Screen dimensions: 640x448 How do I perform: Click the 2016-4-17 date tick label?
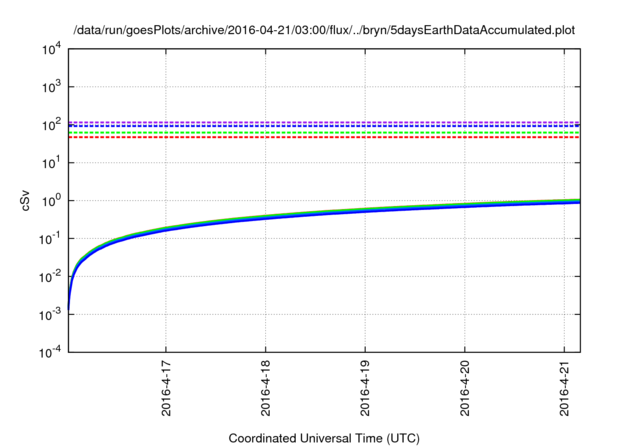tap(166, 388)
